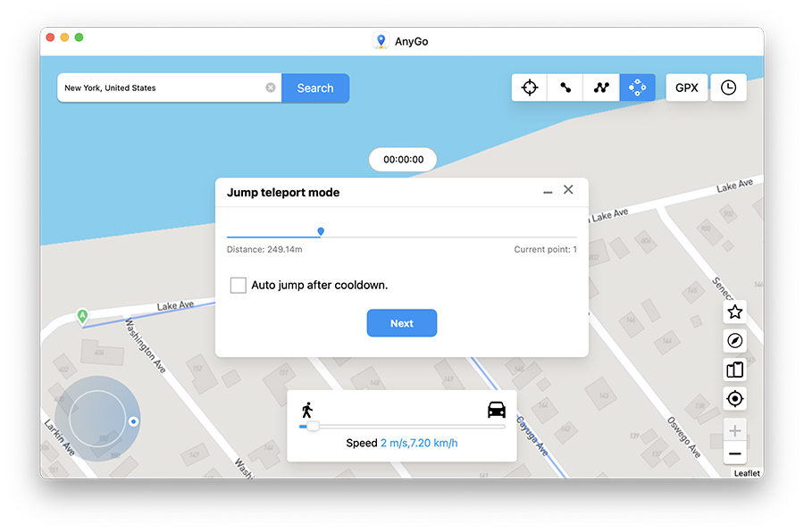Click the Next button

pyautogui.click(x=401, y=323)
